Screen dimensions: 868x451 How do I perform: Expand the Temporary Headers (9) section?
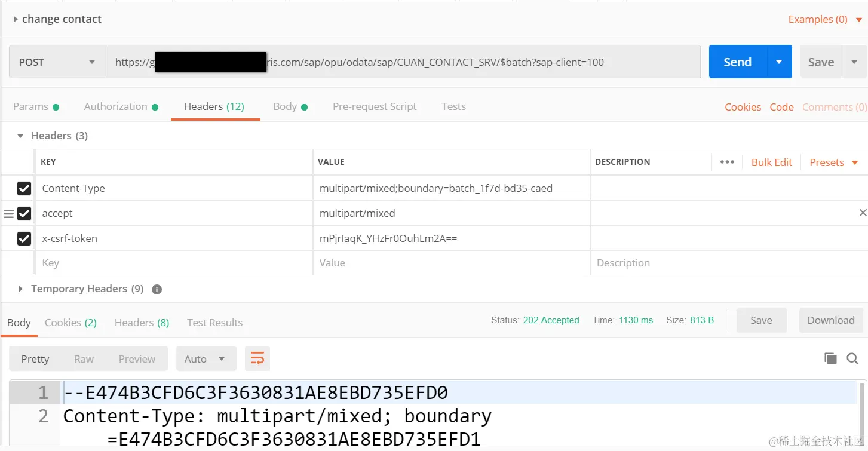(20, 289)
